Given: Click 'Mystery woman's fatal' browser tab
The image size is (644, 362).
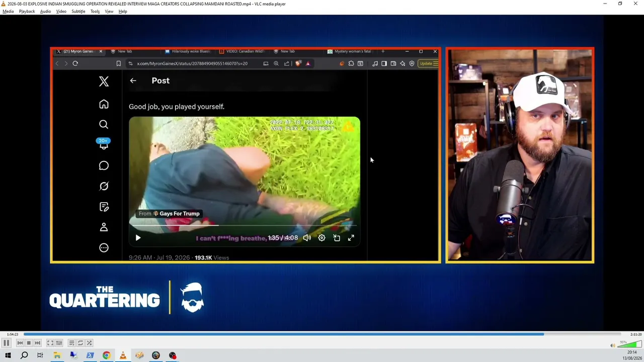Looking at the screenshot, I should click(350, 51).
